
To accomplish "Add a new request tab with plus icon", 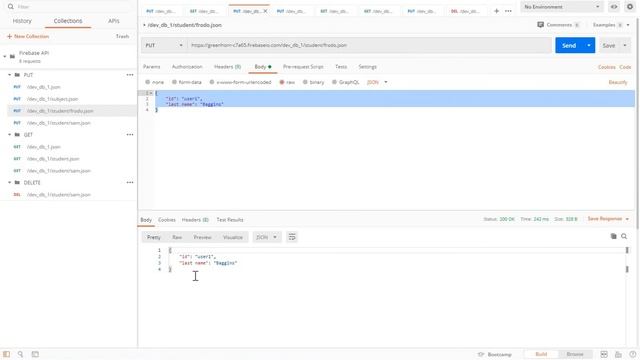I will [x=496, y=11].
